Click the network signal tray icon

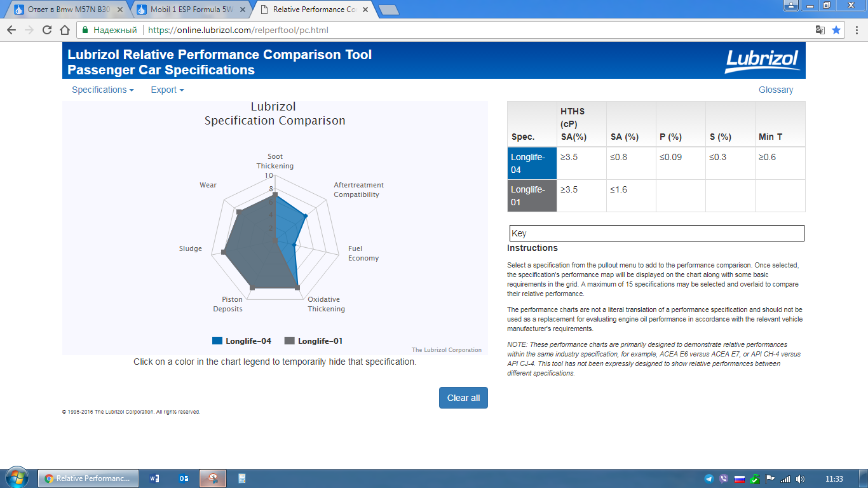(785, 478)
